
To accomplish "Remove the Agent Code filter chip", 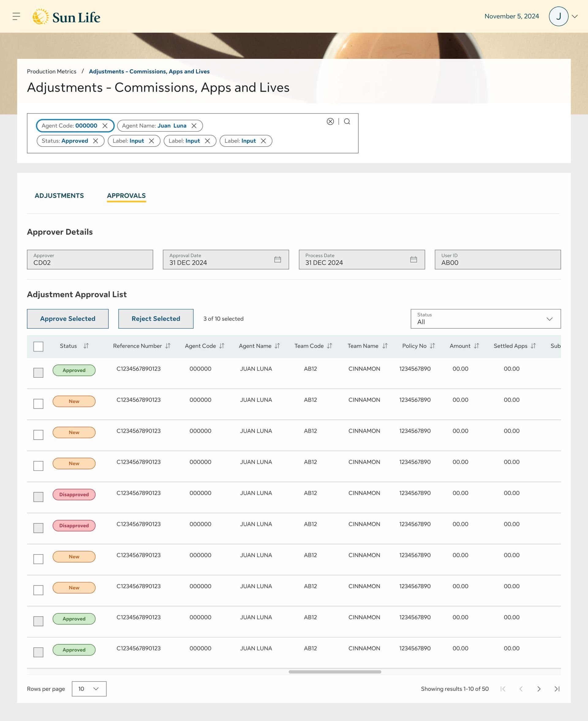I will (105, 126).
